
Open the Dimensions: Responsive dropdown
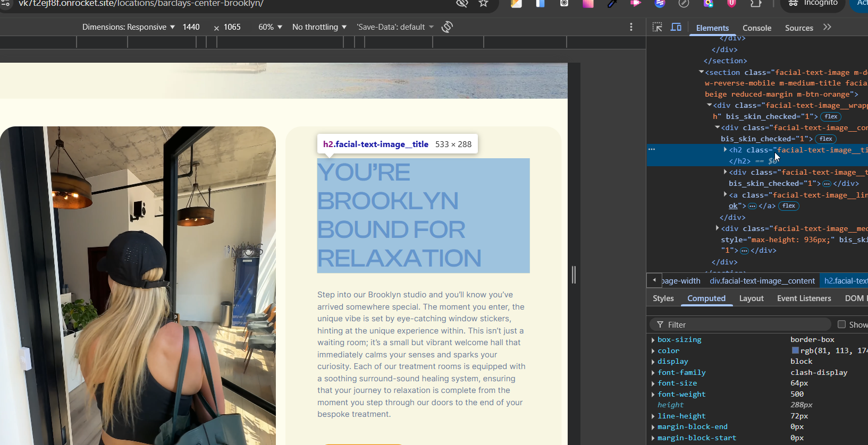pos(128,27)
